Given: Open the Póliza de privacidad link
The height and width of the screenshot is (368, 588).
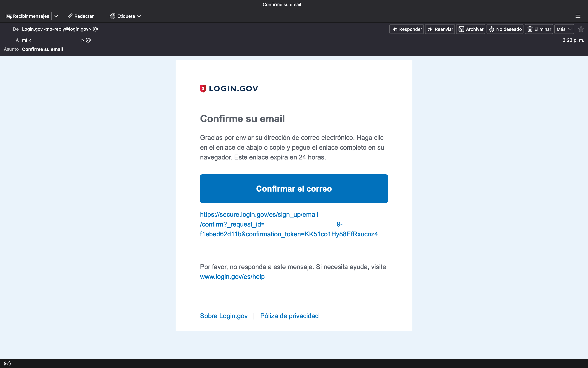Looking at the screenshot, I should point(289,316).
